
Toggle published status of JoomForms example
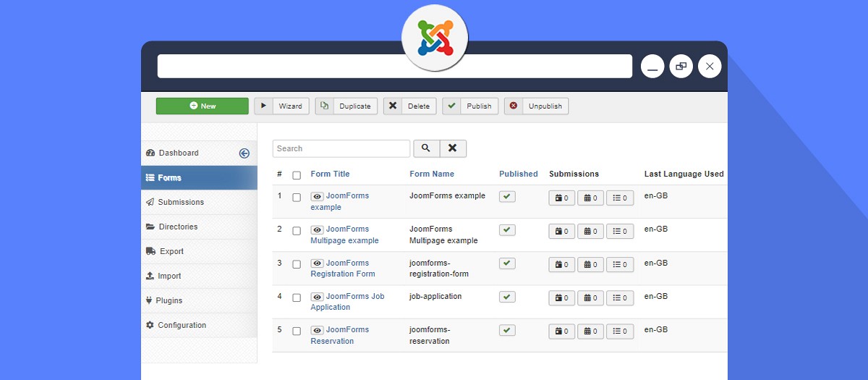click(x=508, y=196)
